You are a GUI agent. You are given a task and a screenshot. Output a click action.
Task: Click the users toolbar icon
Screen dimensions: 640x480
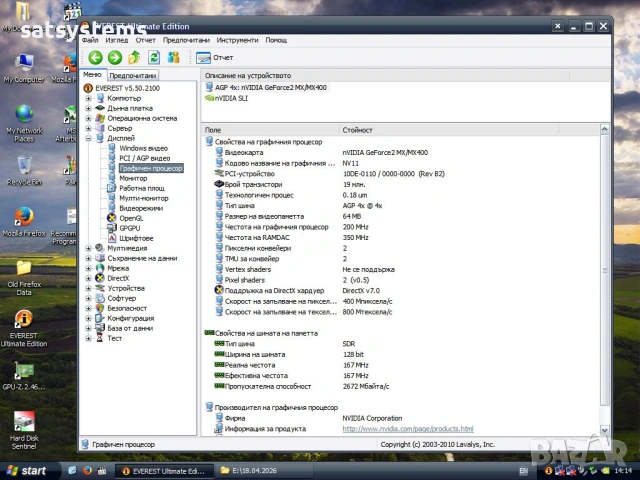[173, 58]
